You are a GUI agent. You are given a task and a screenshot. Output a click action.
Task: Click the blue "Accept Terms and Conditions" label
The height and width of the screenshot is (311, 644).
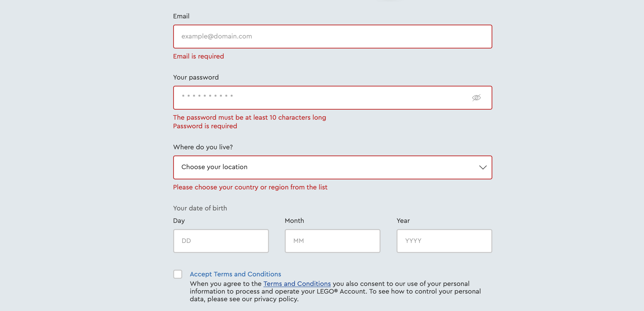(x=235, y=274)
